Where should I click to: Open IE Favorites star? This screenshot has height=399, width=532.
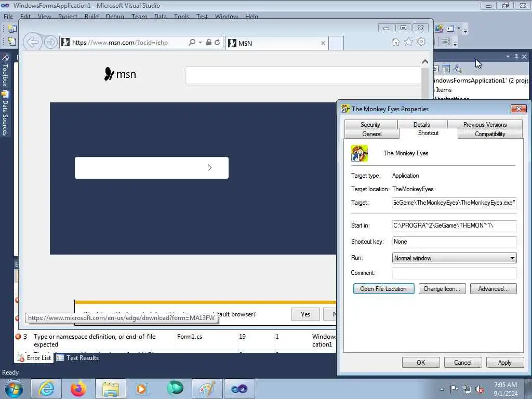(x=408, y=42)
